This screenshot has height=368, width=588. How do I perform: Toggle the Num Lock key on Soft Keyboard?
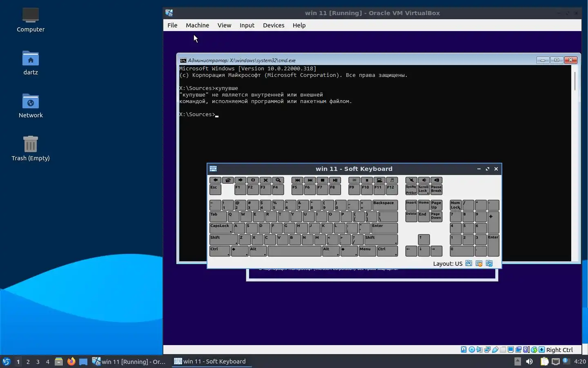[x=456, y=205]
